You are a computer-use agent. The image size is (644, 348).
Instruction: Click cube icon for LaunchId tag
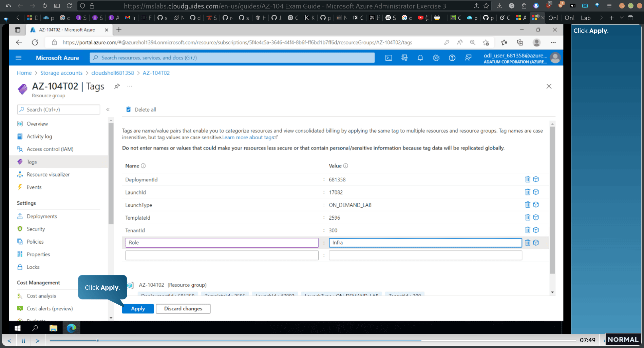tap(536, 192)
